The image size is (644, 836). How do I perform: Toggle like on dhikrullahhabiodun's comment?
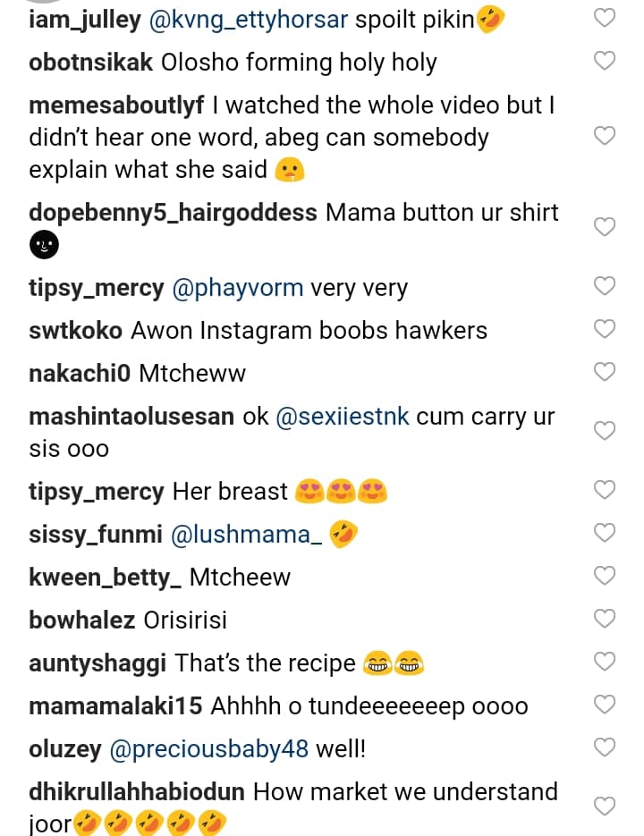coord(606,806)
